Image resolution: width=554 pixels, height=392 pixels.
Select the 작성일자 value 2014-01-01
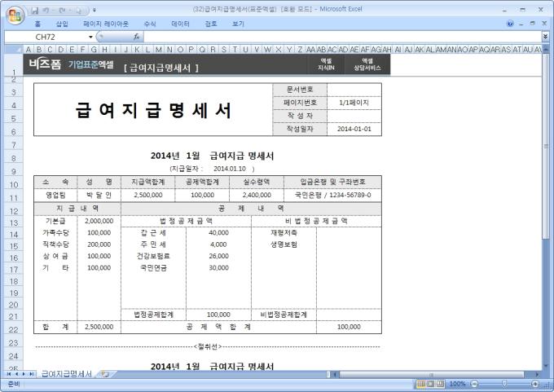(354, 129)
